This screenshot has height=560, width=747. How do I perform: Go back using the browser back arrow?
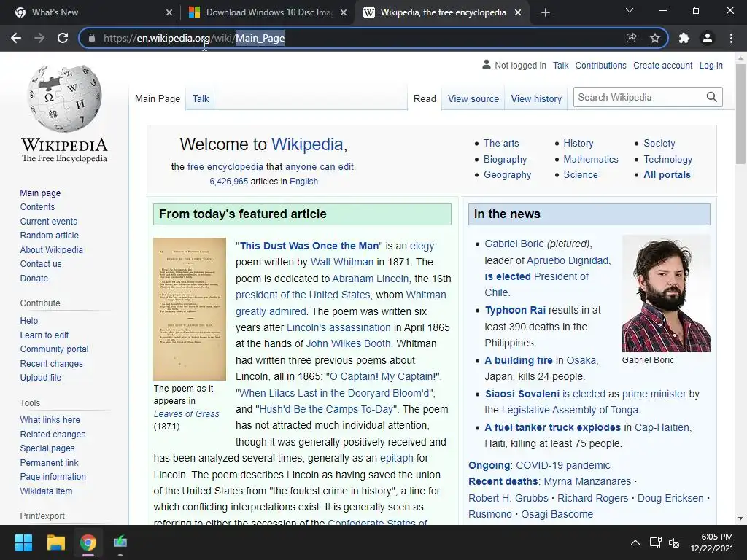tap(16, 38)
